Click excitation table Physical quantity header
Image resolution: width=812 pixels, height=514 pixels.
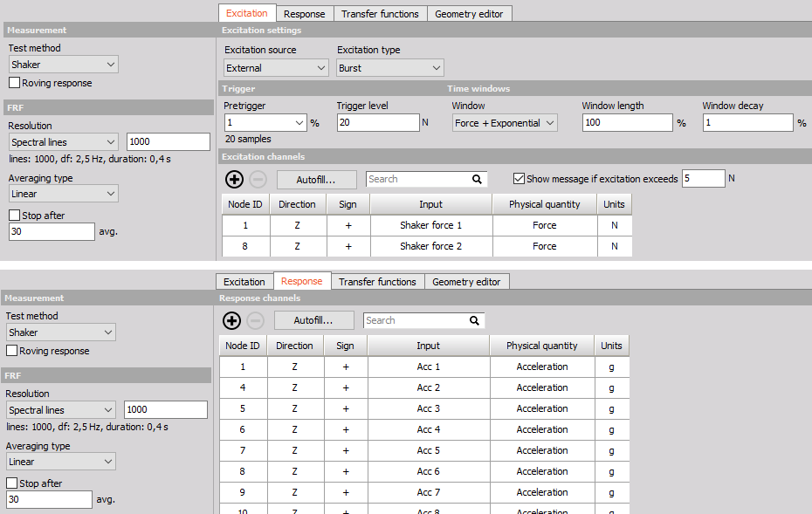tap(544, 204)
